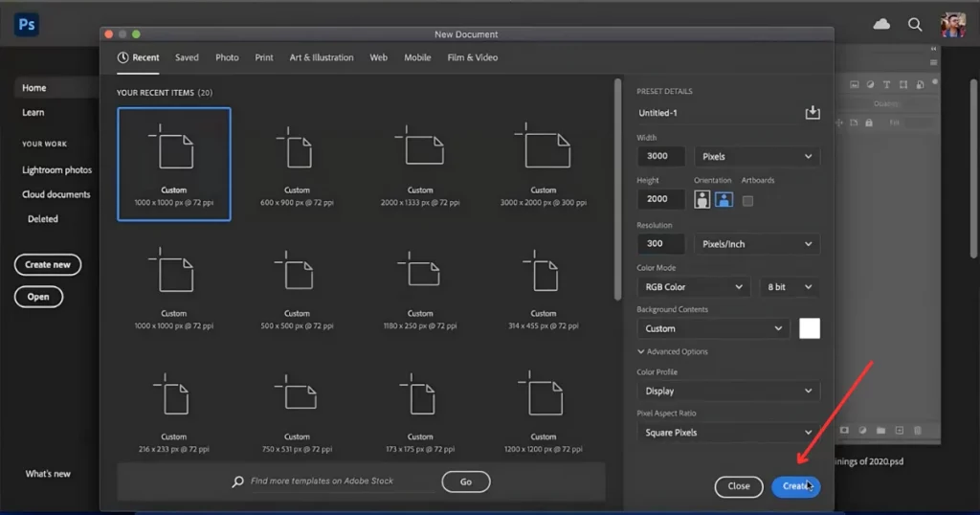
Task: Click the lock position icon in Layers panel
Action: click(839, 123)
